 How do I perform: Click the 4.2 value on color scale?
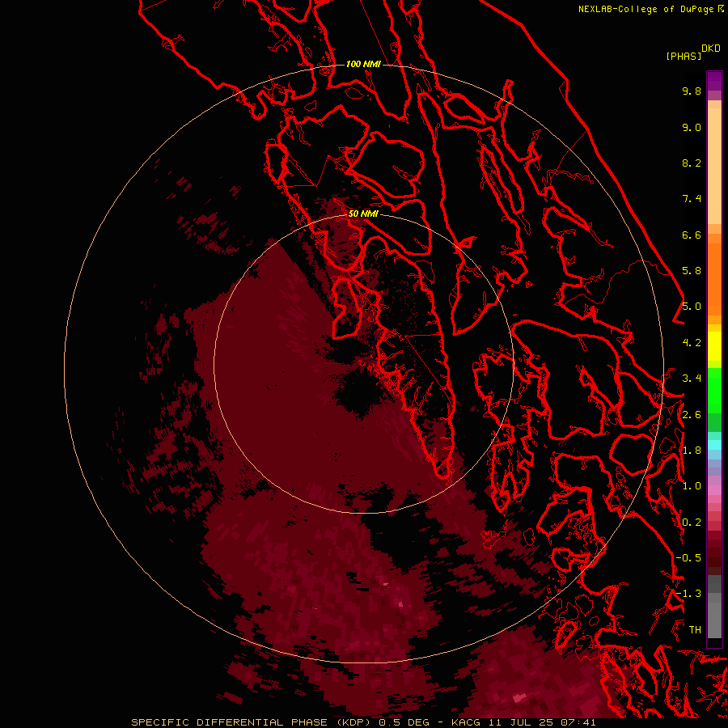pos(692,343)
